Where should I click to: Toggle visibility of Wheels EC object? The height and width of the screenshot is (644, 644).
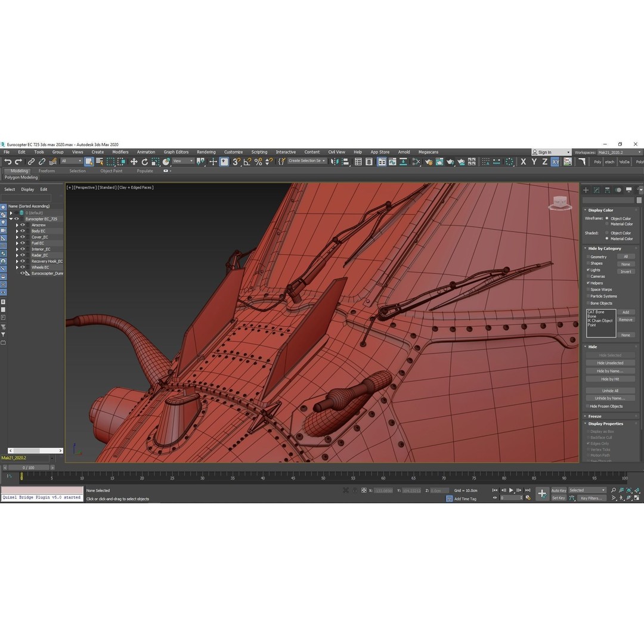pos(23,267)
